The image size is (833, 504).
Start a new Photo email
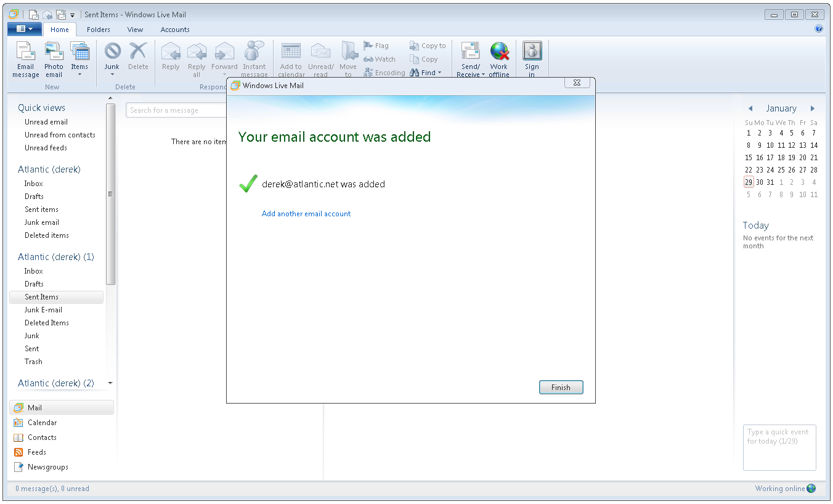(x=54, y=60)
